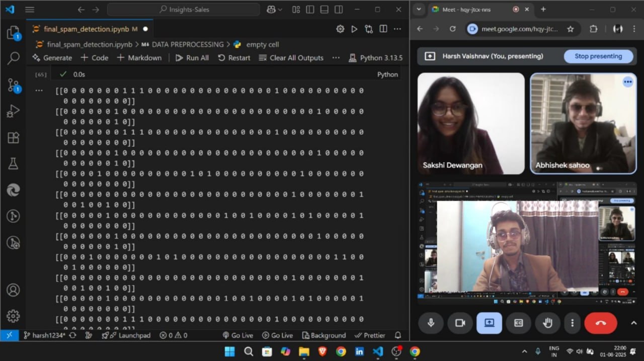Expand the cell output options ellipsis
The image size is (644, 361).
click(x=39, y=91)
